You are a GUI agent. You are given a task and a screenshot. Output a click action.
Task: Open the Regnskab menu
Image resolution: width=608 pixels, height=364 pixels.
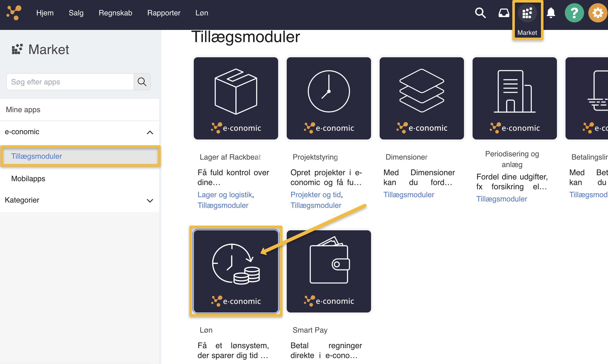click(x=115, y=13)
